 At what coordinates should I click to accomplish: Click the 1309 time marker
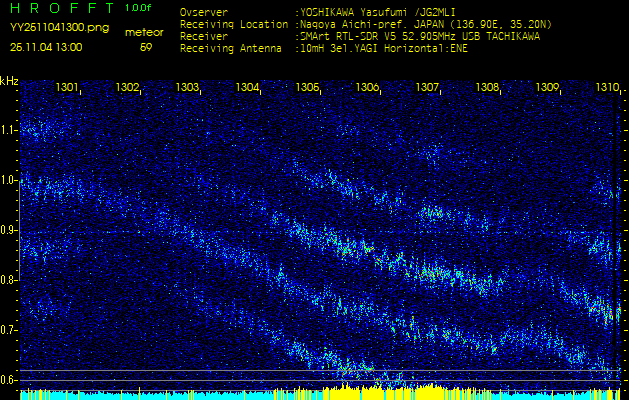[548, 87]
